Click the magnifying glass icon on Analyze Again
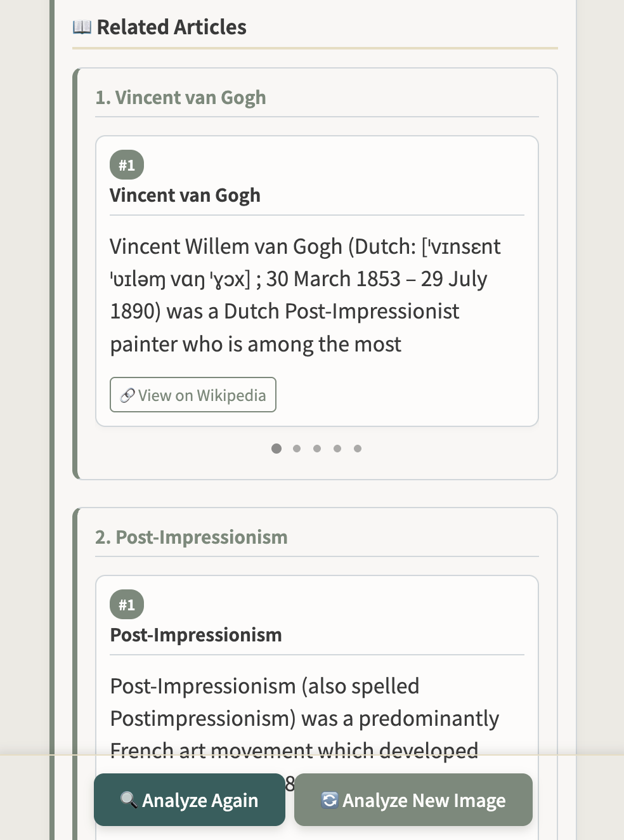This screenshot has width=624, height=840. pyautogui.click(x=129, y=799)
